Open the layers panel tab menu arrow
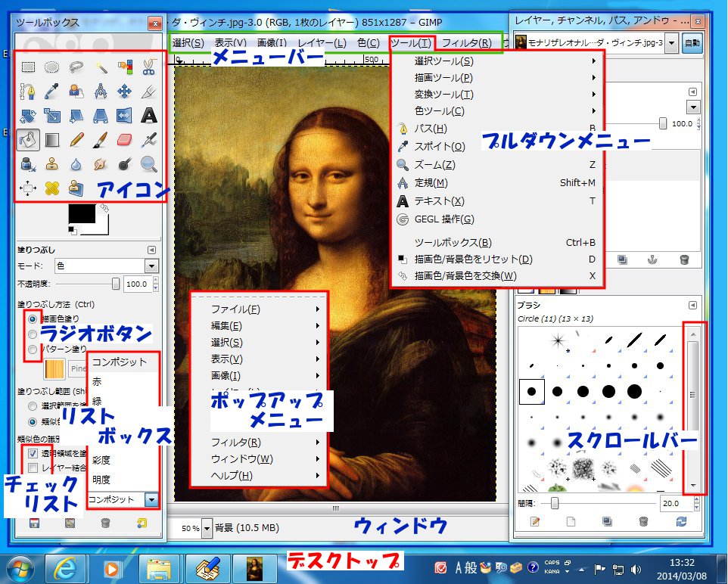This screenshot has width=728, height=584. click(x=692, y=92)
